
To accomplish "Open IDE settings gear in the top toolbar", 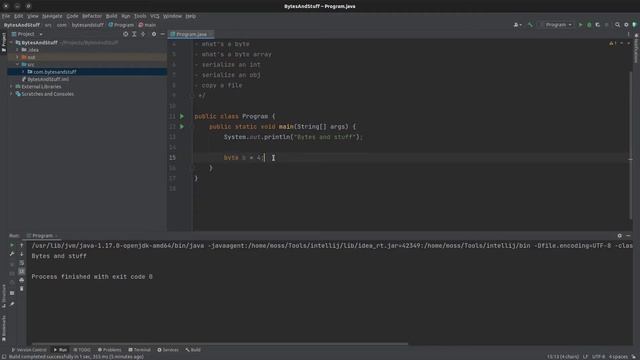I will (626, 25).
